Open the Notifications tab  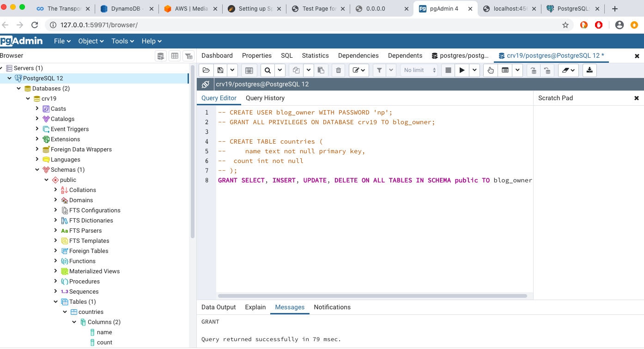332,307
